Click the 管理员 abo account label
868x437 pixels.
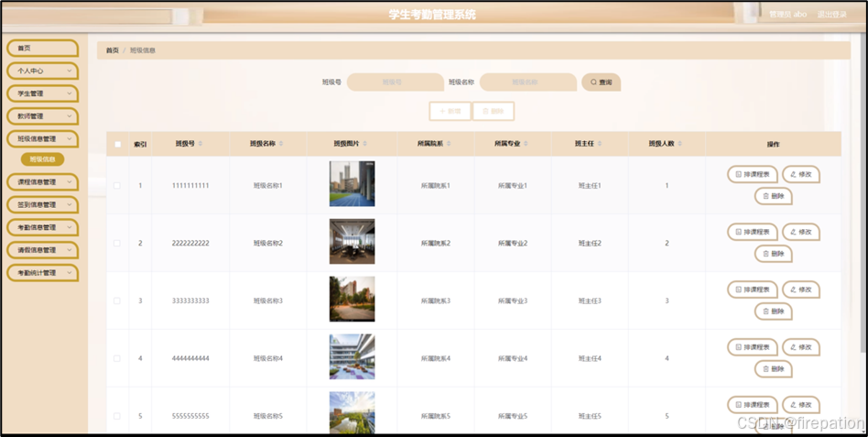787,15
